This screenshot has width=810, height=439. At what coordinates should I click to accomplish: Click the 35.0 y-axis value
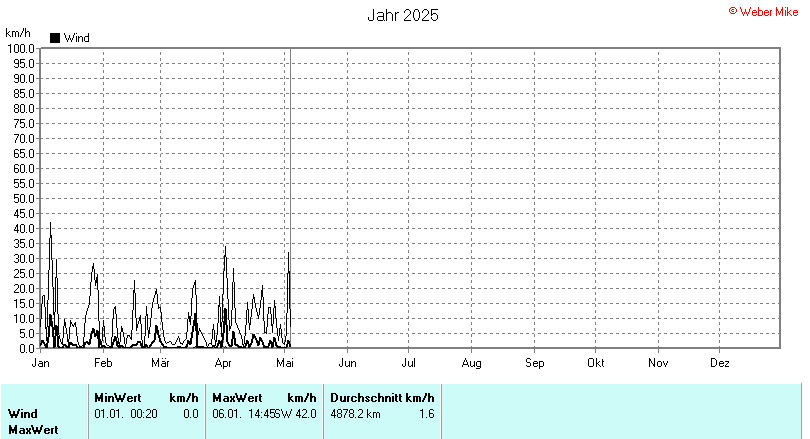click(x=23, y=244)
